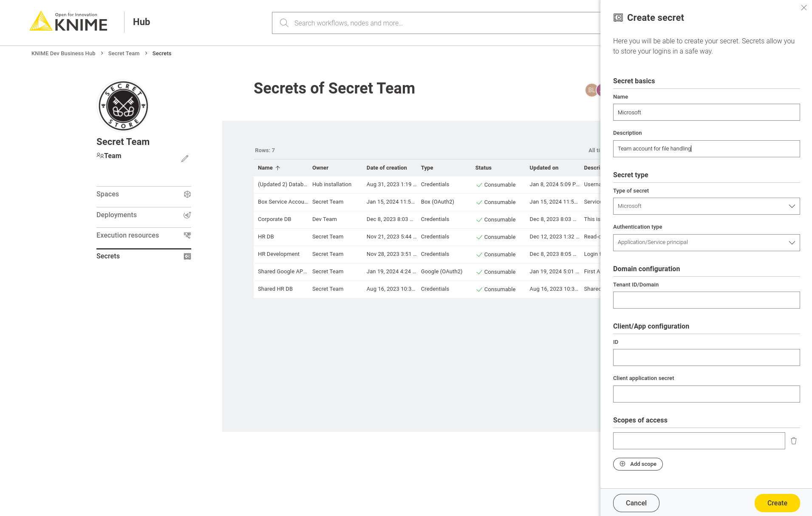Delete the scope with trash icon
The image size is (812, 516).
coord(793,441)
